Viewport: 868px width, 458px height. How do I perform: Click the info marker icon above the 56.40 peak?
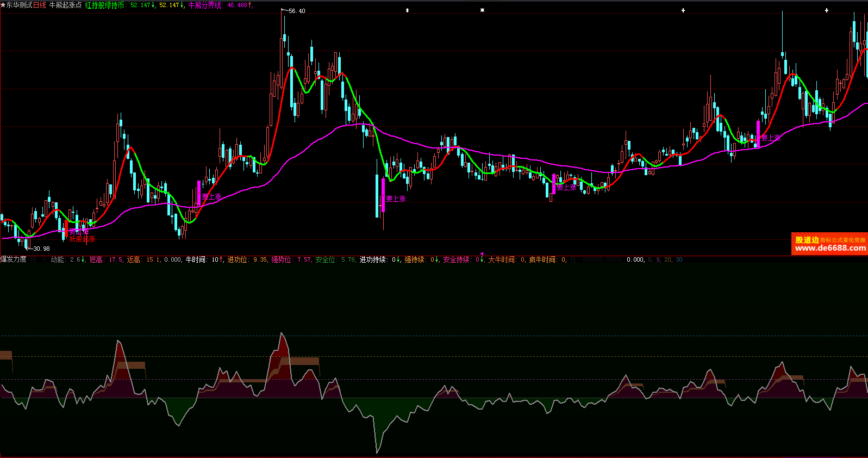pos(407,10)
